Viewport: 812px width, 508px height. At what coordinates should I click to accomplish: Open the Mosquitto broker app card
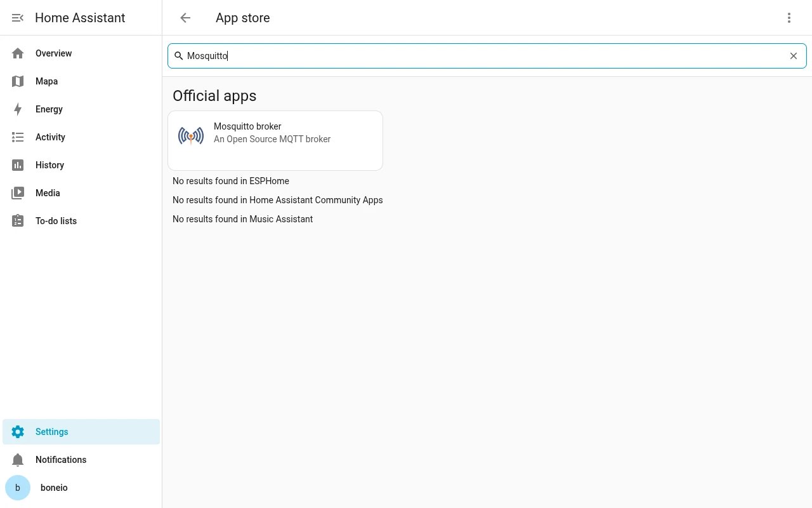click(x=275, y=140)
